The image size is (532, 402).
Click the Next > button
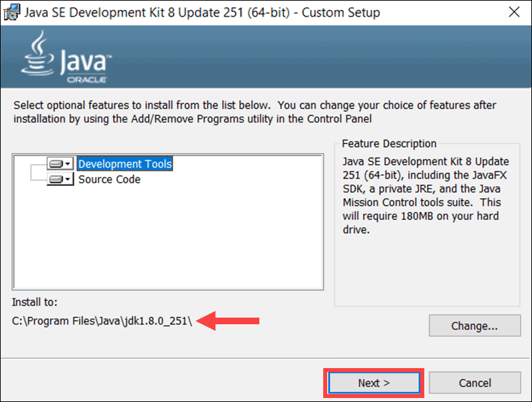tap(374, 383)
